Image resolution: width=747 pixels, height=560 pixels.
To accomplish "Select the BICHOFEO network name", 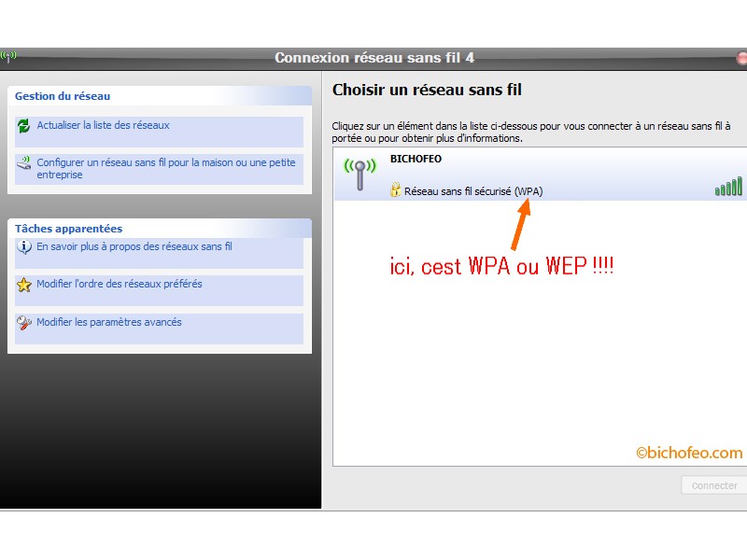I will click(x=416, y=160).
